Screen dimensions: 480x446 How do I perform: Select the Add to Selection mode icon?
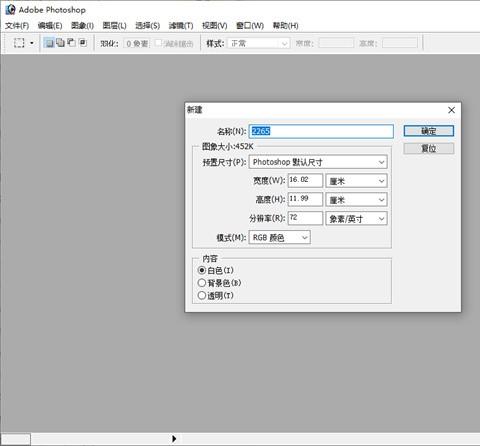(60, 43)
